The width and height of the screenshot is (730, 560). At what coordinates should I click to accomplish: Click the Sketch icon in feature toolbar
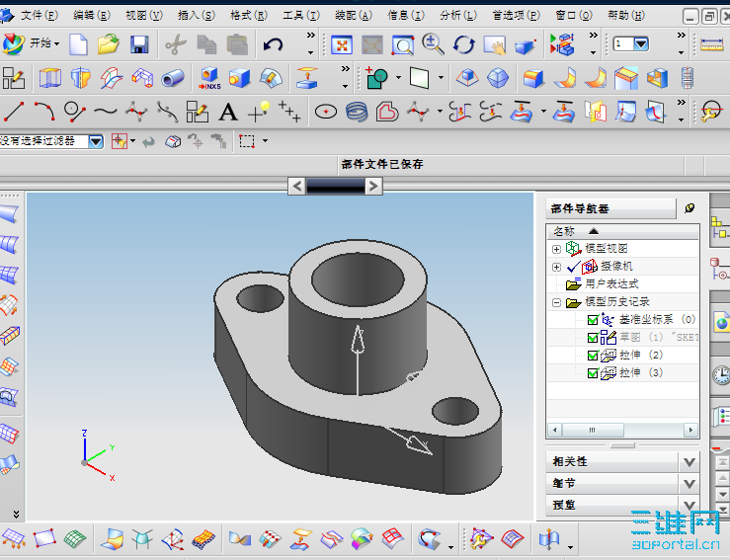pos(14,78)
